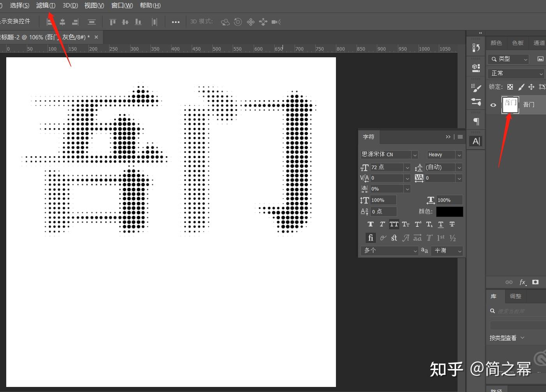Select 3D slide camera mode
This screenshot has height=392, width=546.
(263, 22)
